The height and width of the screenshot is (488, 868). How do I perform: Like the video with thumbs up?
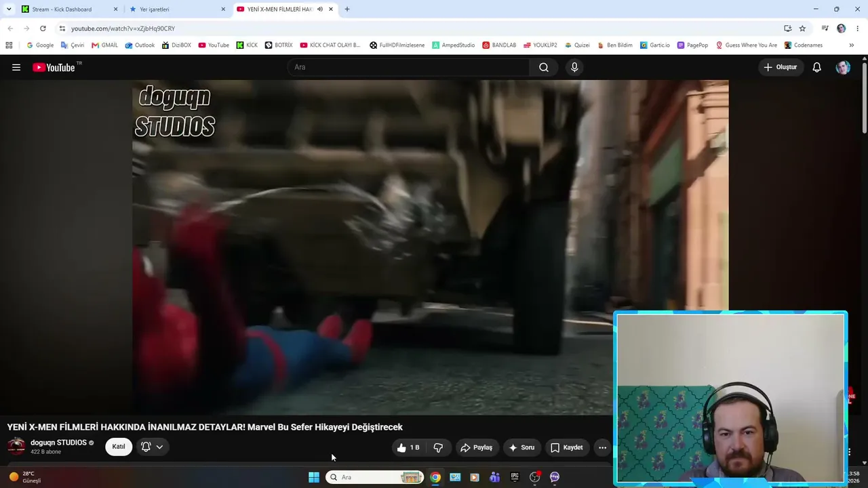[x=409, y=447]
